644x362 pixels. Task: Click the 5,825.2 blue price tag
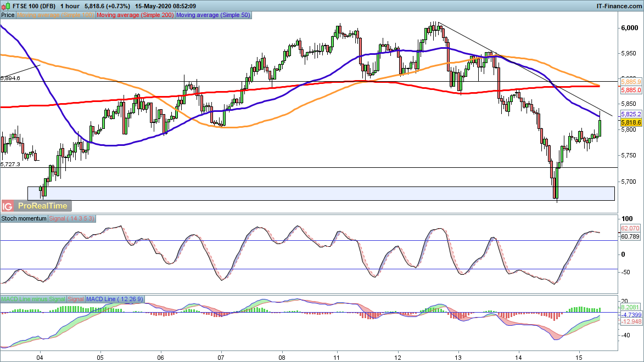pos(631,114)
